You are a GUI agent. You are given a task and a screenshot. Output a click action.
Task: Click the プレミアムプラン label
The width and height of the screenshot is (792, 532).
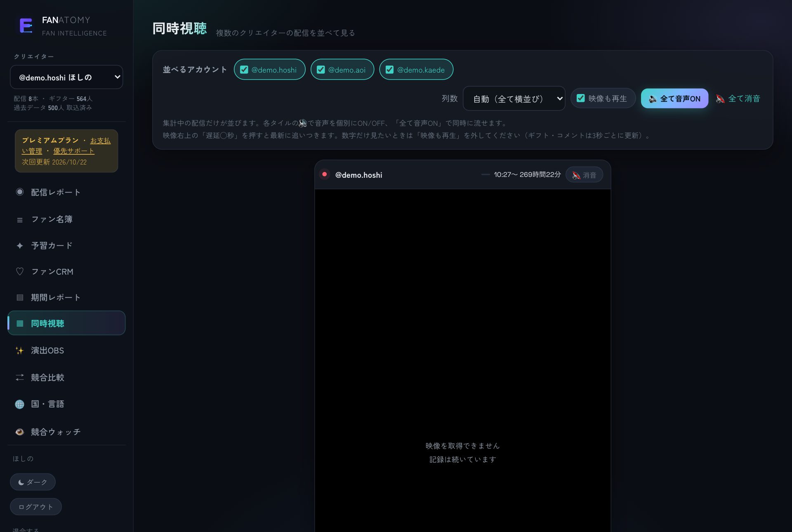tap(50, 140)
